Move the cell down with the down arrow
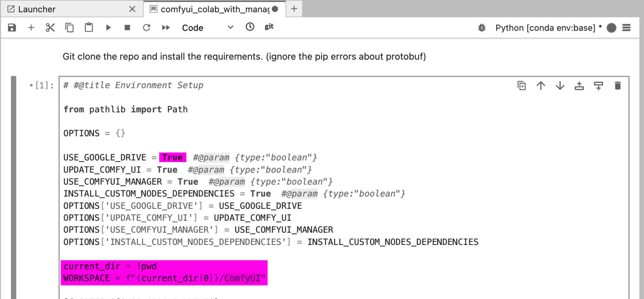The image size is (644, 299). click(x=560, y=85)
